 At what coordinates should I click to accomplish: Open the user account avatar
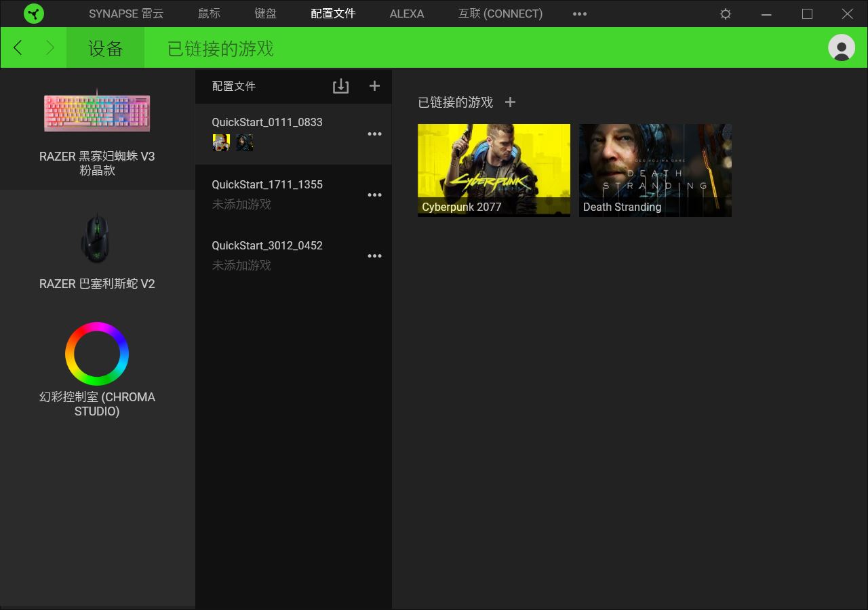click(x=842, y=48)
